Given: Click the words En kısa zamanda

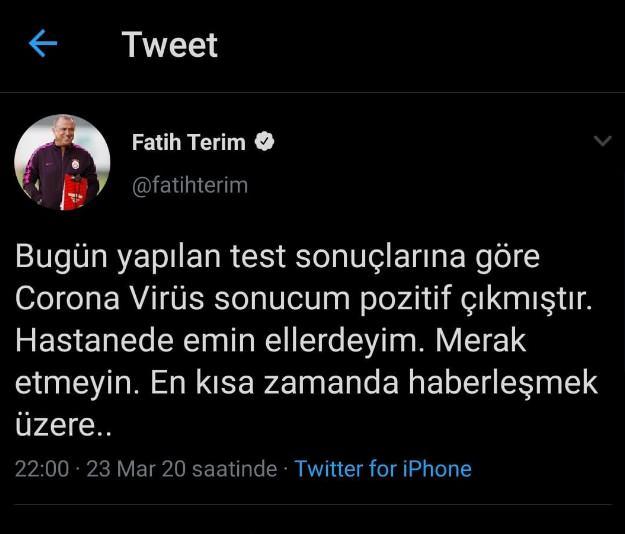Looking at the screenshot, I should pos(275,383).
